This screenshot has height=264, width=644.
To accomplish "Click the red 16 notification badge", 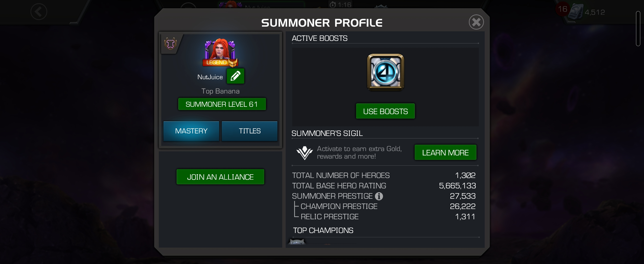I will coord(563,9).
